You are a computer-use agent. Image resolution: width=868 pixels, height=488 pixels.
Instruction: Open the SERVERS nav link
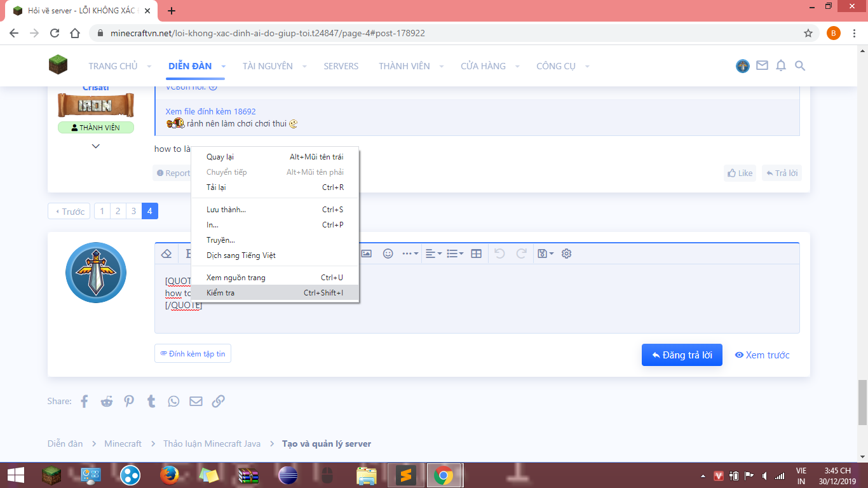(x=341, y=66)
